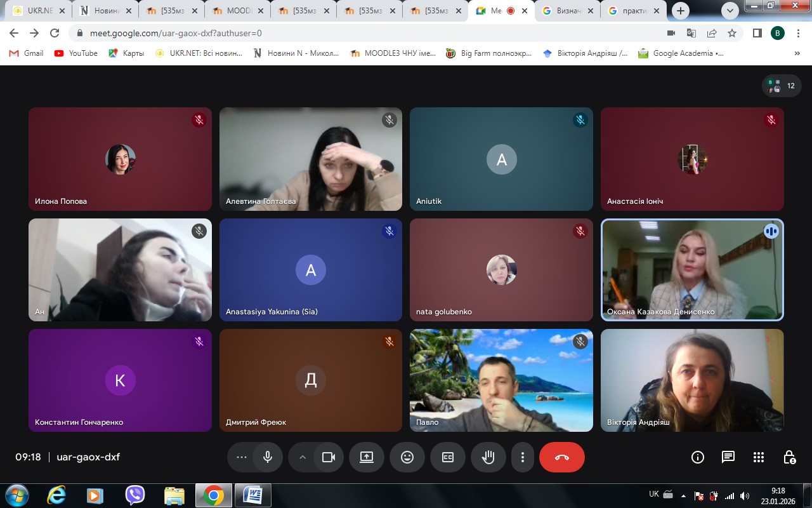Toggle the microphone on or off
The height and width of the screenshot is (508, 812).
click(x=268, y=457)
